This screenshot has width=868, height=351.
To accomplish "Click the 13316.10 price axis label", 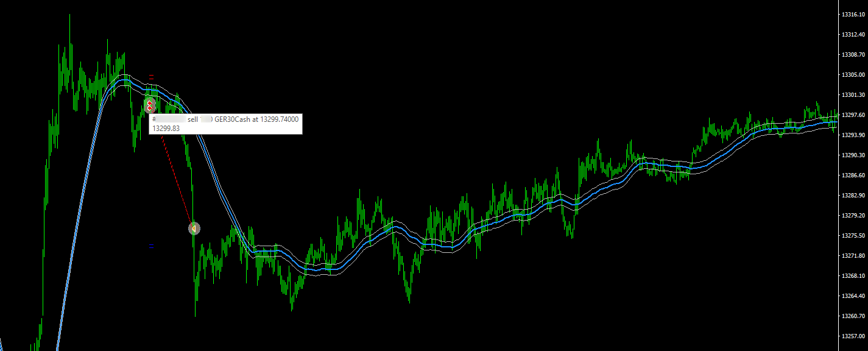I will click(853, 15).
